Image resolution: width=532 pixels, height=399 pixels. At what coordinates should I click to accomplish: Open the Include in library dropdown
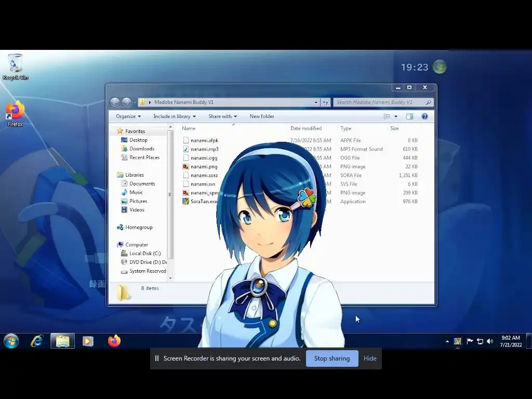pos(175,116)
